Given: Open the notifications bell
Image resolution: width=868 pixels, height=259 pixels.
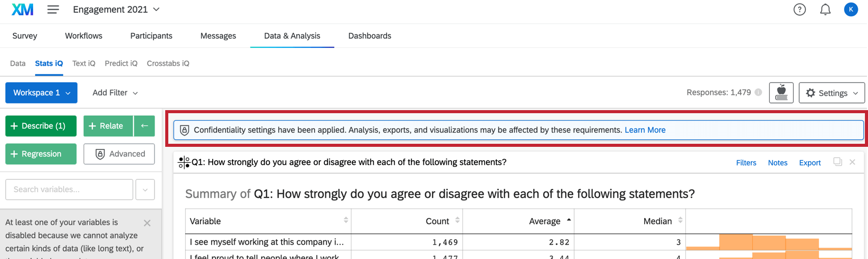Looking at the screenshot, I should pyautogui.click(x=825, y=10).
